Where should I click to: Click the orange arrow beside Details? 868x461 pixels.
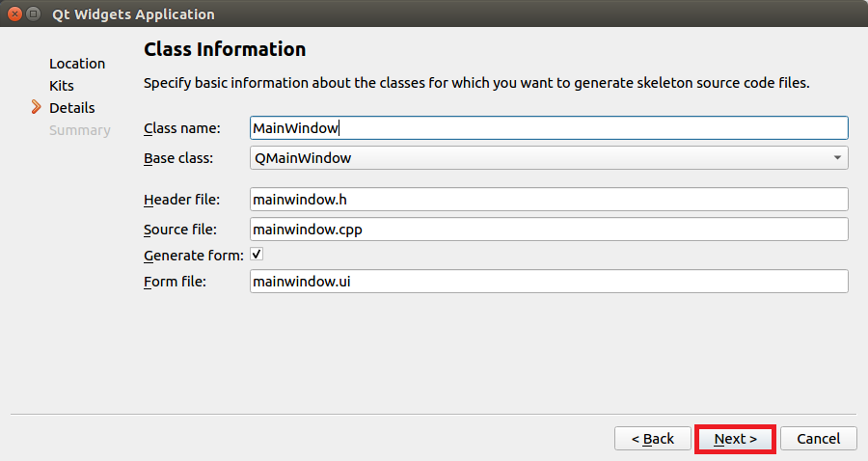tap(36, 107)
